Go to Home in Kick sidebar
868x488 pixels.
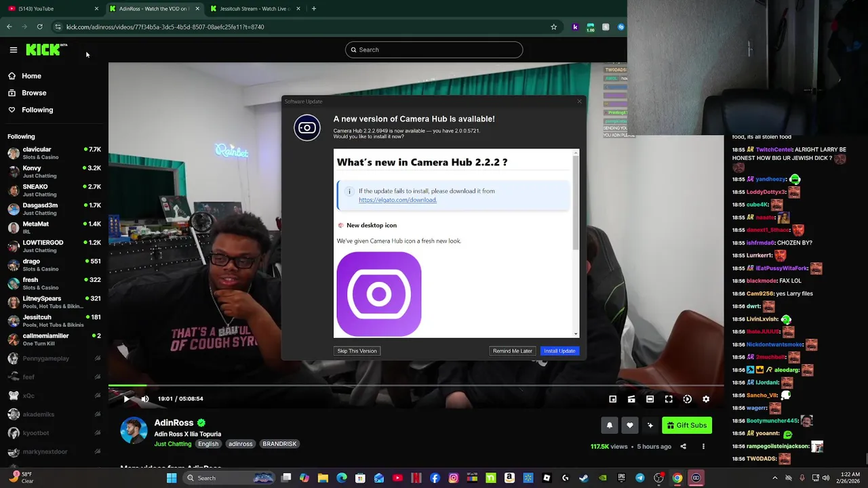(x=31, y=76)
